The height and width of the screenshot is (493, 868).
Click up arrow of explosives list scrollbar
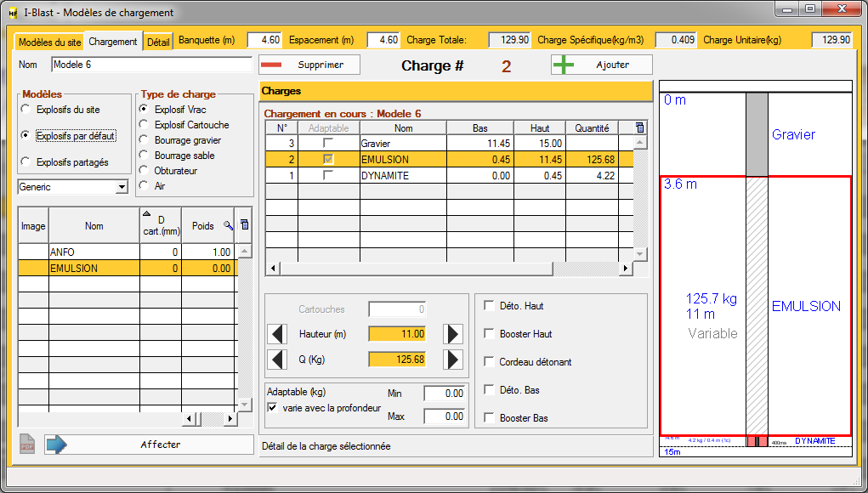[x=244, y=252]
